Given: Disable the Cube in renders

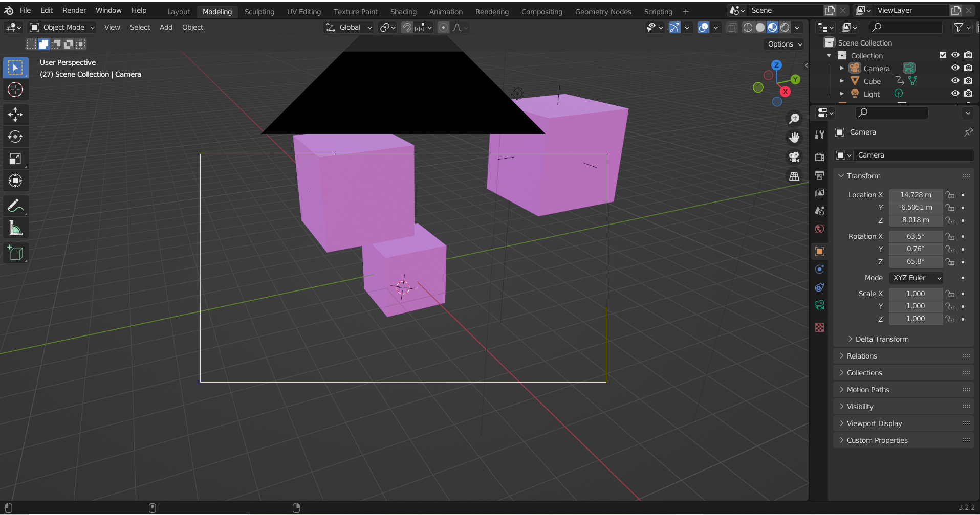Looking at the screenshot, I should 968,80.
